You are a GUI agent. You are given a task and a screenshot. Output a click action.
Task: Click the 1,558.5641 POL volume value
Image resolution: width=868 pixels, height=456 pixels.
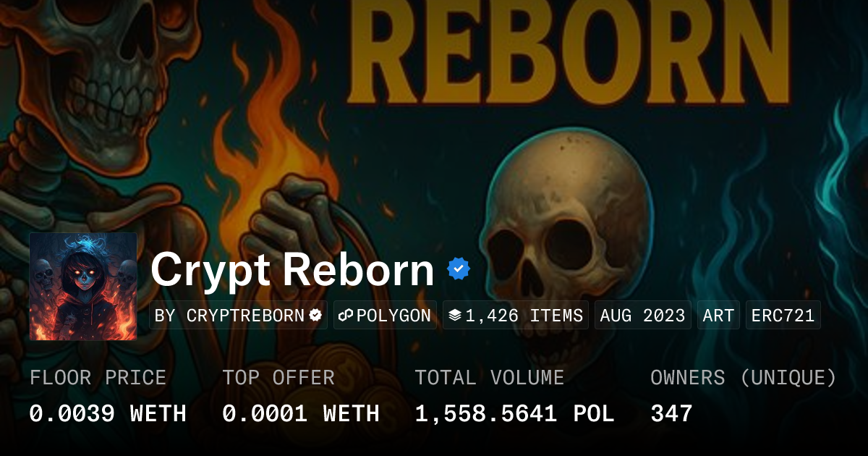click(x=515, y=414)
